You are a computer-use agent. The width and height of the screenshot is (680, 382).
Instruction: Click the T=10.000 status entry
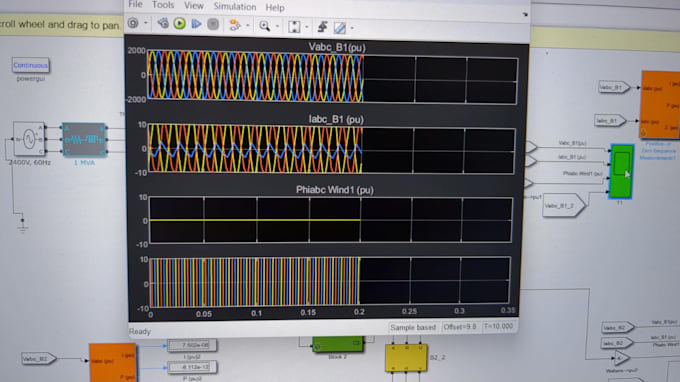tap(498, 326)
